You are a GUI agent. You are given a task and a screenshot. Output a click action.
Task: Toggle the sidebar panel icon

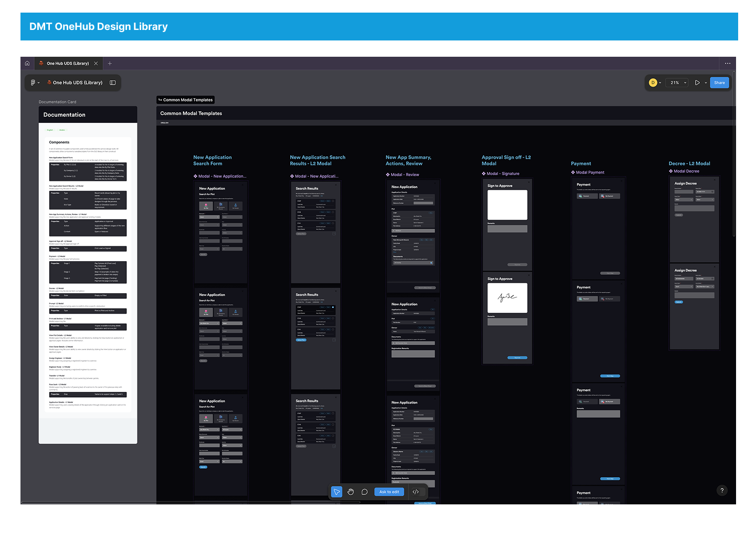[112, 82]
